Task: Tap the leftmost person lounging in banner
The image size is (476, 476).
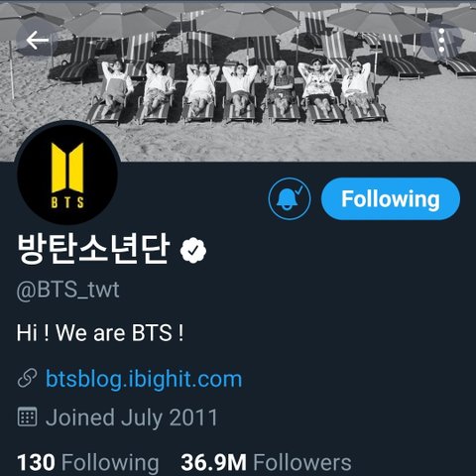Action: tap(115, 88)
